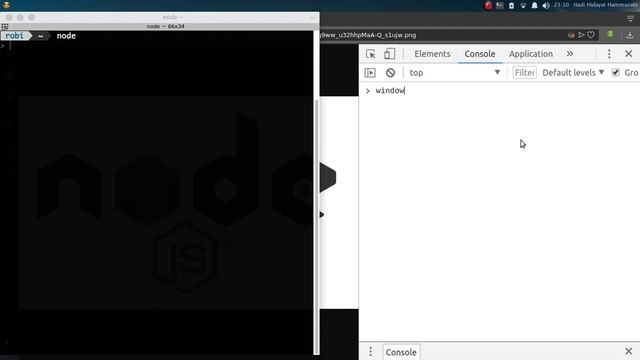Screen dimensions: 640x360
Task: Open notifications bell in system tray
Action: [x=534, y=5]
